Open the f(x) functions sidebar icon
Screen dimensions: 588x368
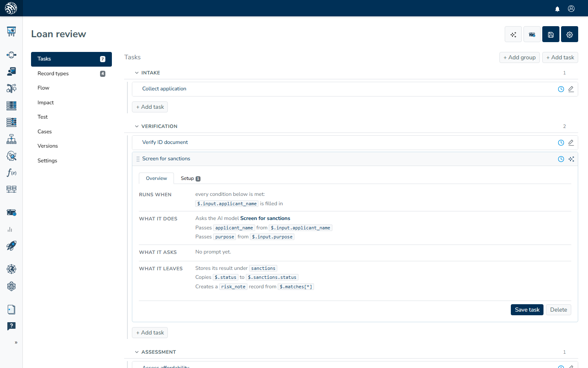coord(11,173)
